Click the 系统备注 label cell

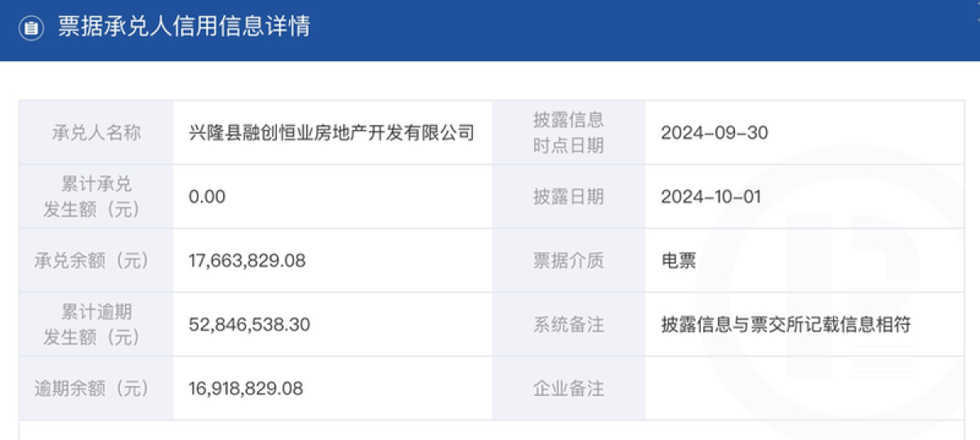pyautogui.click(x=568, y=324)
